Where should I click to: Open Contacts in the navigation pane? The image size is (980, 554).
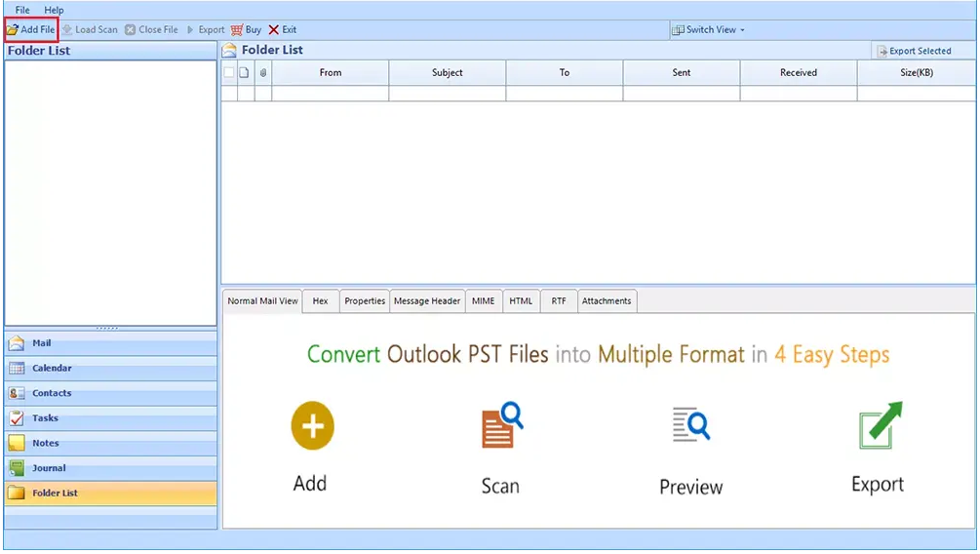110,393
